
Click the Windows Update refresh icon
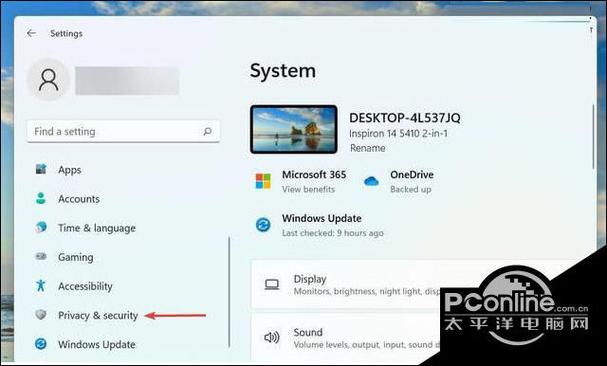coord(263,225)
